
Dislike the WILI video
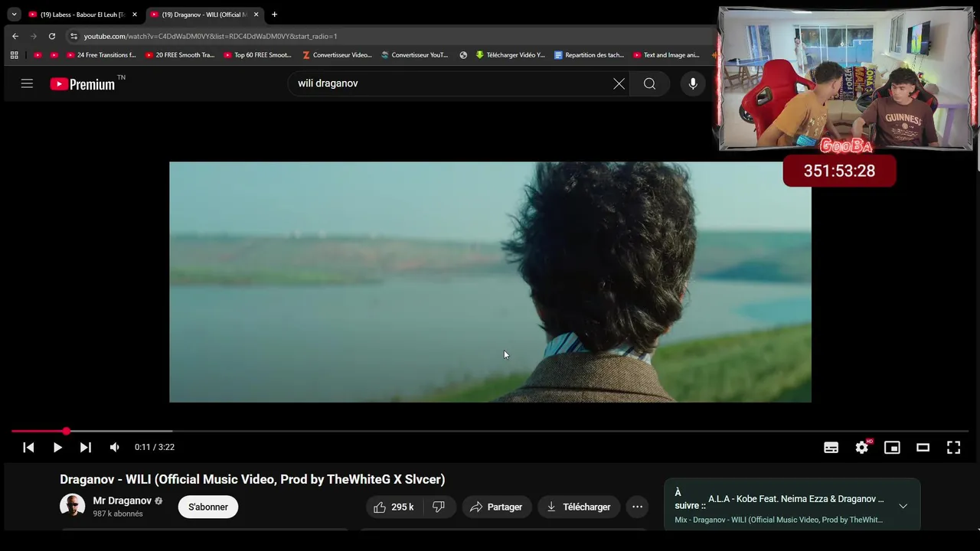coord(439,507)
